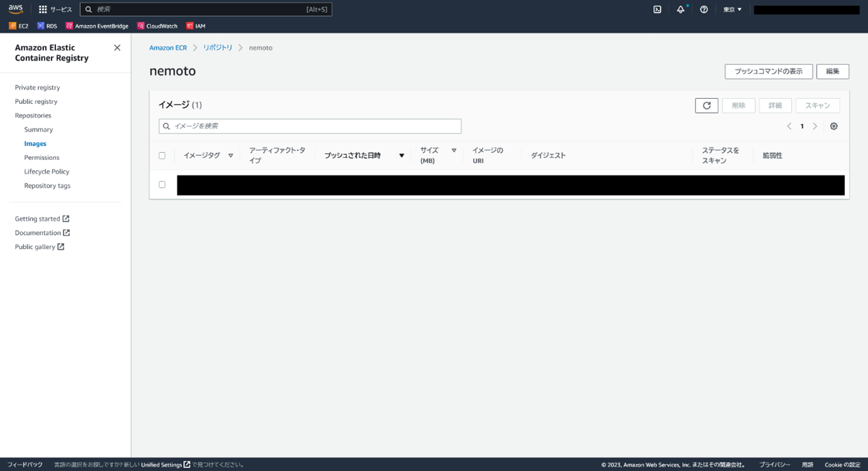Viewport: 868px width, 471px height.
Task: Open table preferences gear icon
Action: point(833,126)
